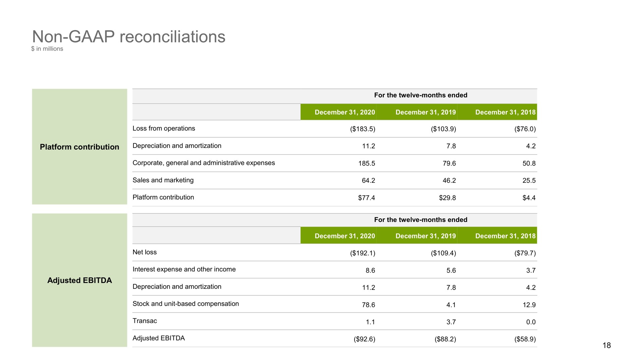Click 'Loss from operations' row label
This screenshot has width=644, height=362.
pos(164,128)
